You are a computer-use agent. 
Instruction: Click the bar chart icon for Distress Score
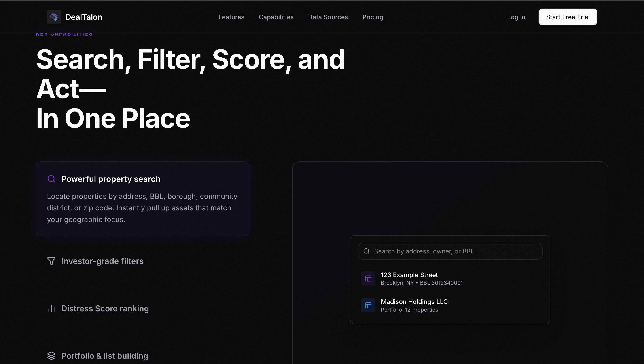pyautogui.click(x=51, y=308)
